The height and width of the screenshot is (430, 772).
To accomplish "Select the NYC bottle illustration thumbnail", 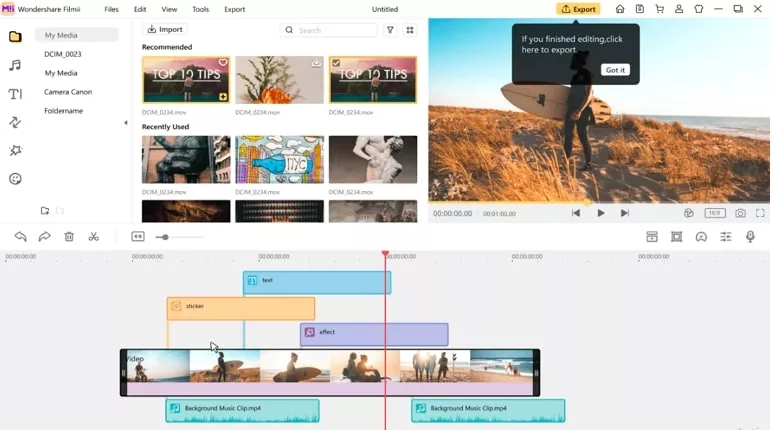I will tap(279, 160).
